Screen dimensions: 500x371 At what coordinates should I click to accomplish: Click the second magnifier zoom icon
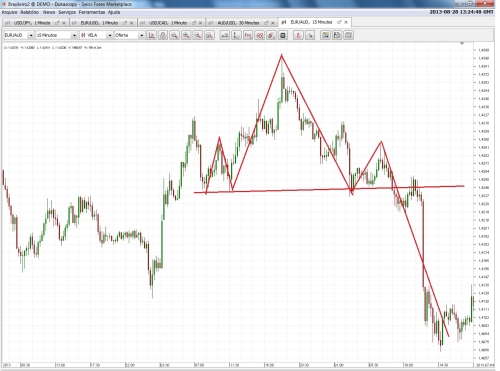tap(186, 35)
